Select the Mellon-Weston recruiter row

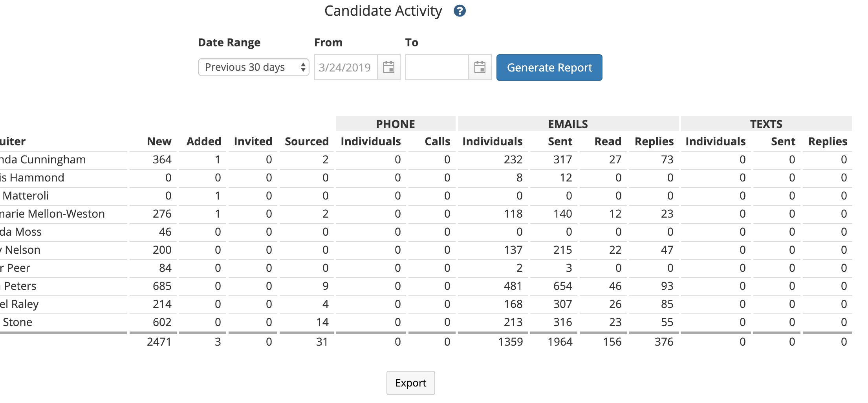click(53, 214)
